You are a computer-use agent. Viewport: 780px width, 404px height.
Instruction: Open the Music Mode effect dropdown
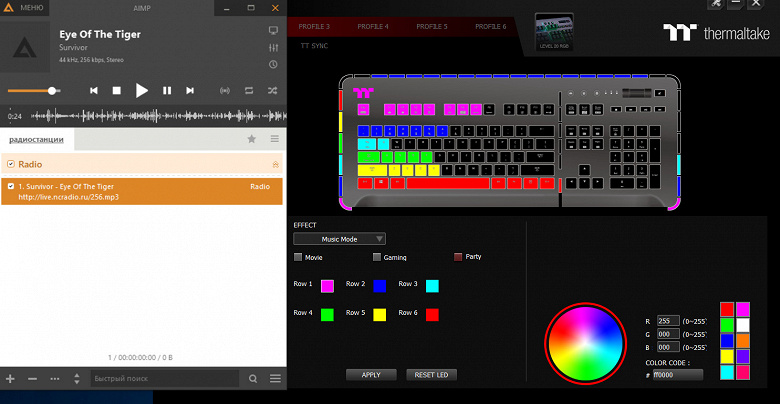coord(339,239)
